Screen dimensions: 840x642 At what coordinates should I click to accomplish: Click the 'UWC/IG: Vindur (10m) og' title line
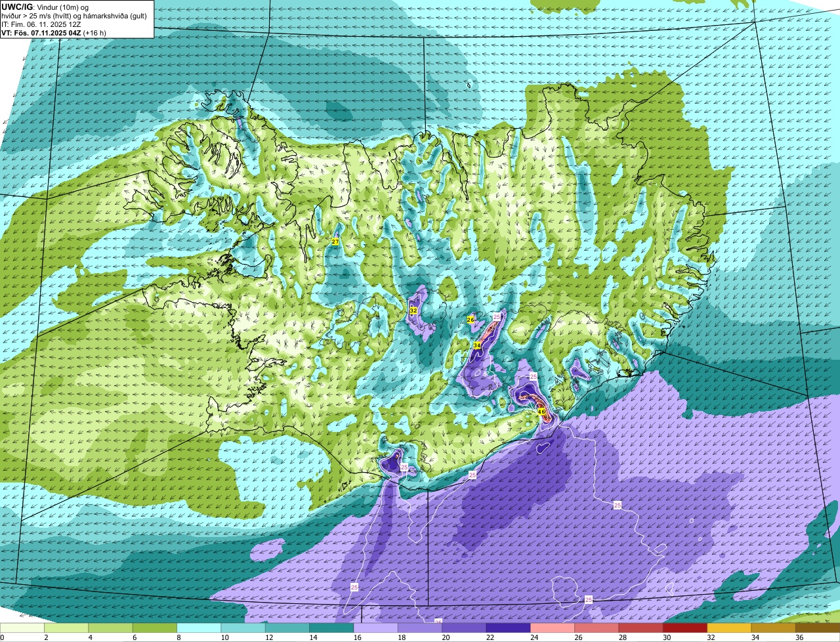point(45,7)
